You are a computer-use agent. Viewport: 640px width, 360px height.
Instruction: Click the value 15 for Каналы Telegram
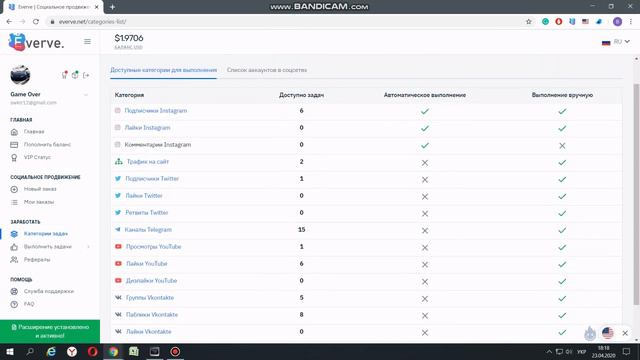click(x=301, y=230)
